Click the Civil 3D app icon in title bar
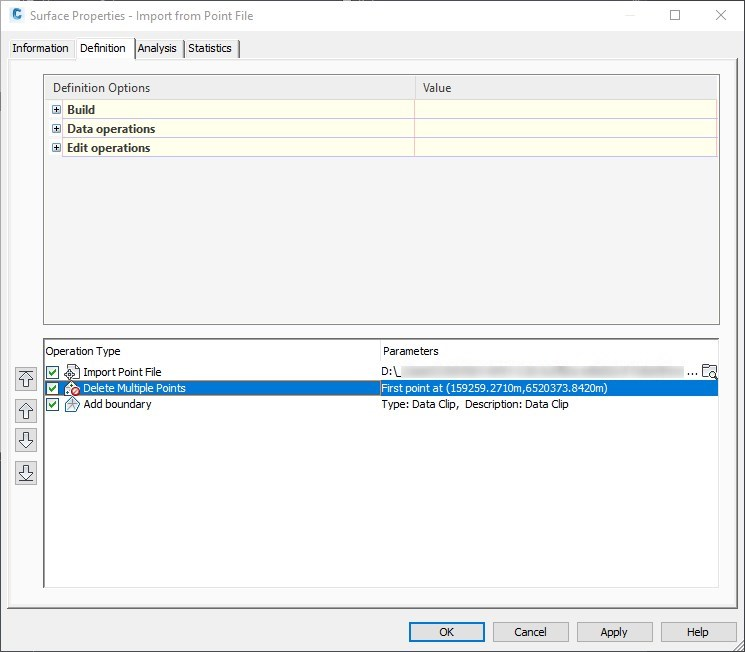The width and height of the screenshot is (745, 652). click(x=17, y=15)
